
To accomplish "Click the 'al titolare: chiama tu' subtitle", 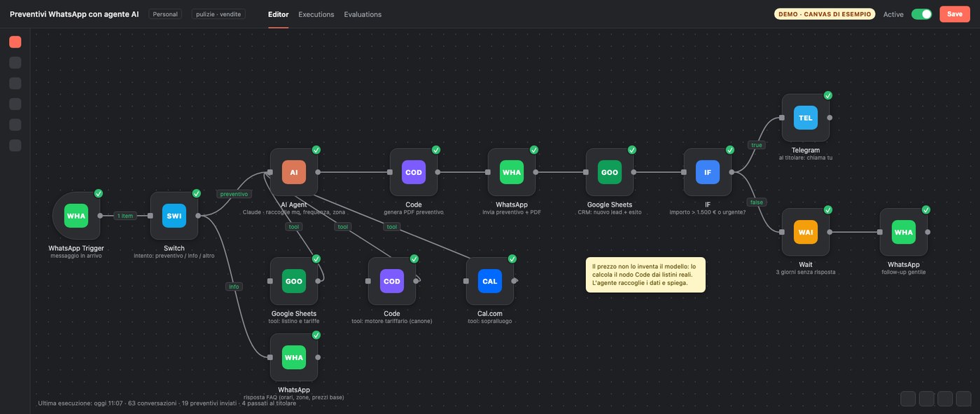I will click(x=806, y=158).
